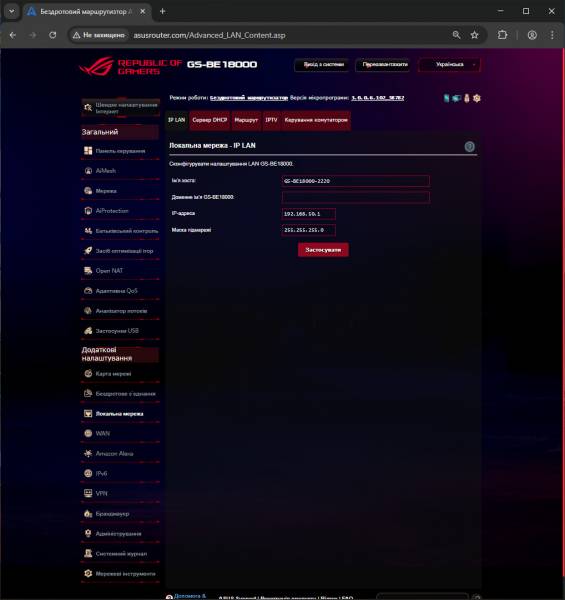Click the address bar URL
The width and height of the screenshot is (565, 600).
point(209,35)
